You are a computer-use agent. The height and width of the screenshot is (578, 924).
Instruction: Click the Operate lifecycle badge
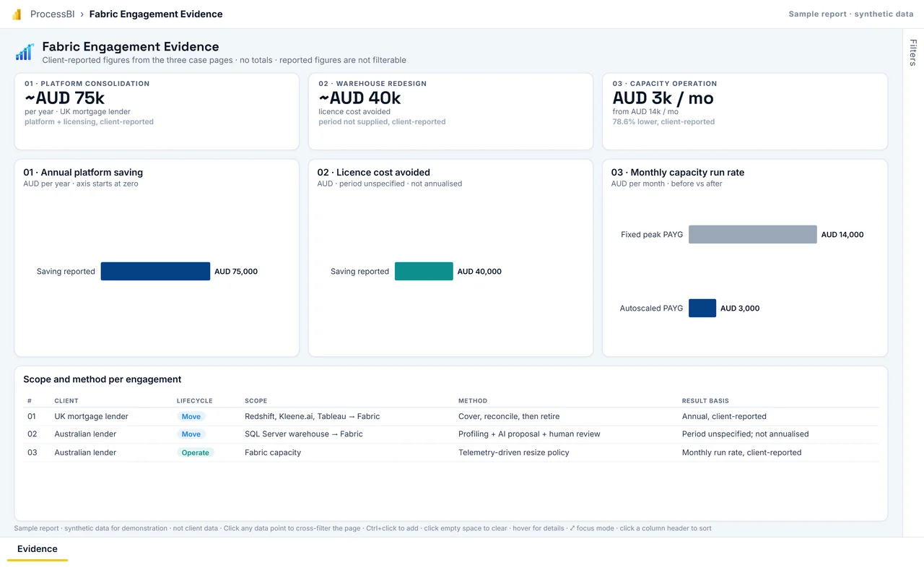tap(196, 453)
